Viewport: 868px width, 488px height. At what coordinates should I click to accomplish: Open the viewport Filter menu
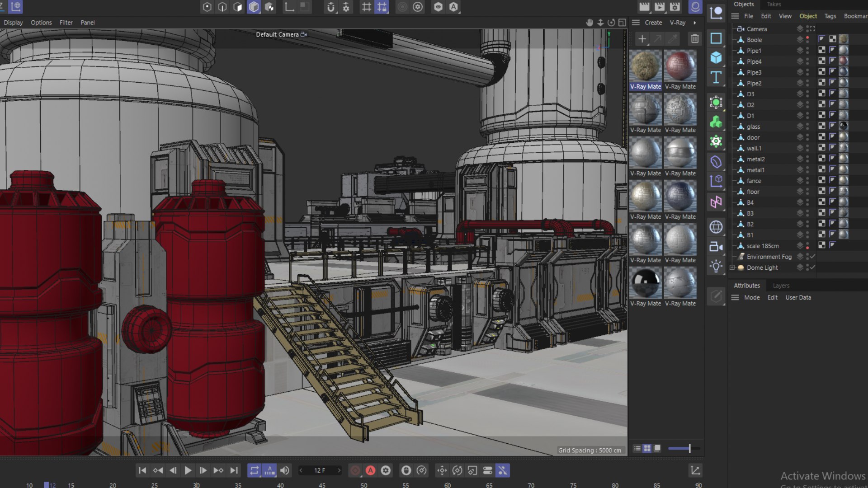tap(66, 22)
